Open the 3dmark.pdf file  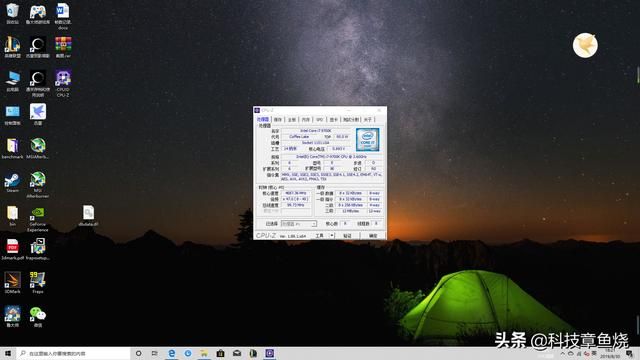click(12, 249)
